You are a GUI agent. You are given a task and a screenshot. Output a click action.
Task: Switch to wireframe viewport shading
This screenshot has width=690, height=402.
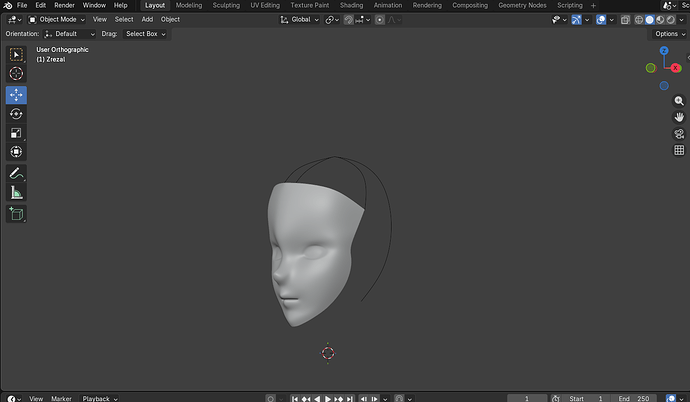[x=639, y=20]
